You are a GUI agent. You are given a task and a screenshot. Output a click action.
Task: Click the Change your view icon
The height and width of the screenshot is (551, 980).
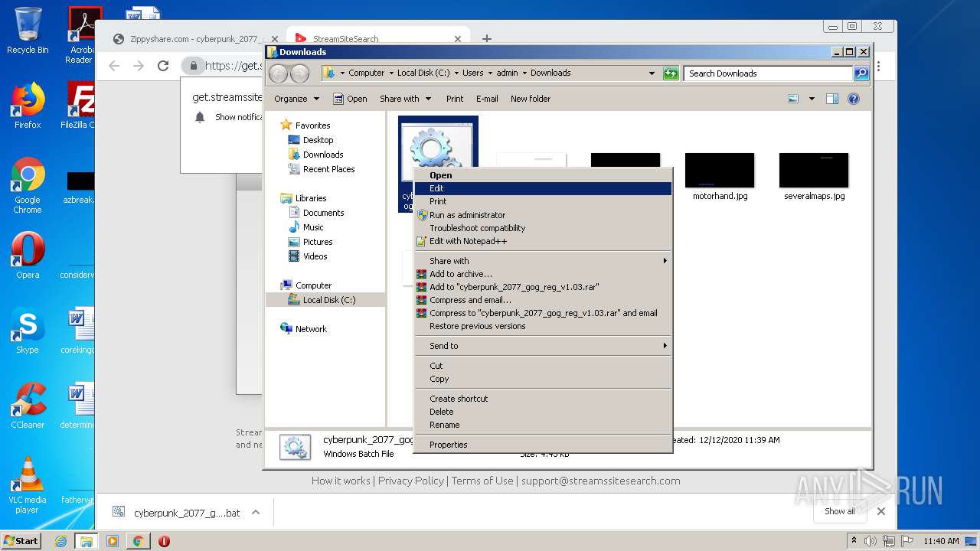tap(793, 99)
